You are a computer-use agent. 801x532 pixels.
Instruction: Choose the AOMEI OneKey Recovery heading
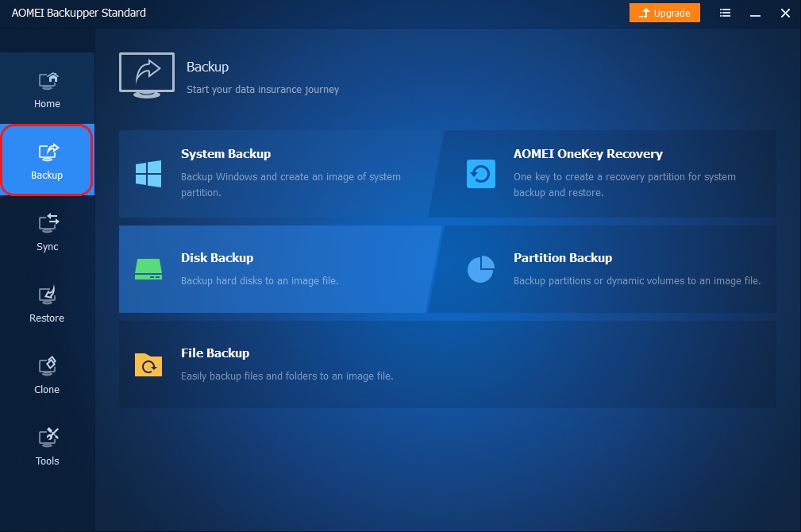tap(588, 154)
